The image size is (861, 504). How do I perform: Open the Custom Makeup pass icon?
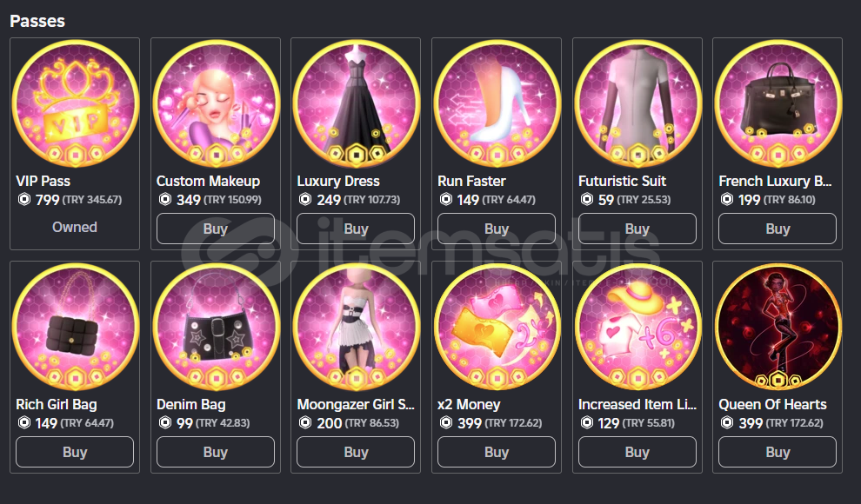[x=216, y=103]
